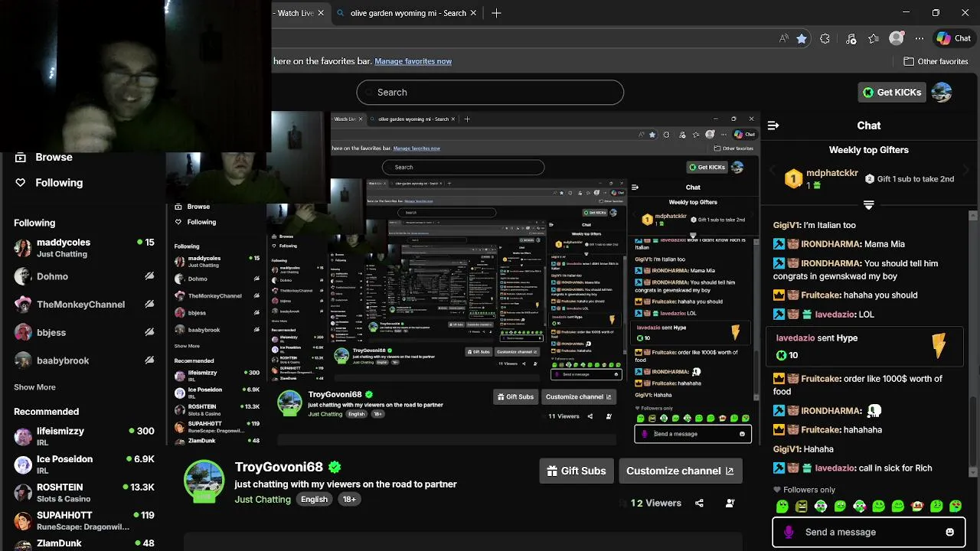Collapse the chat panel with the arrow icon

(773, 126)
